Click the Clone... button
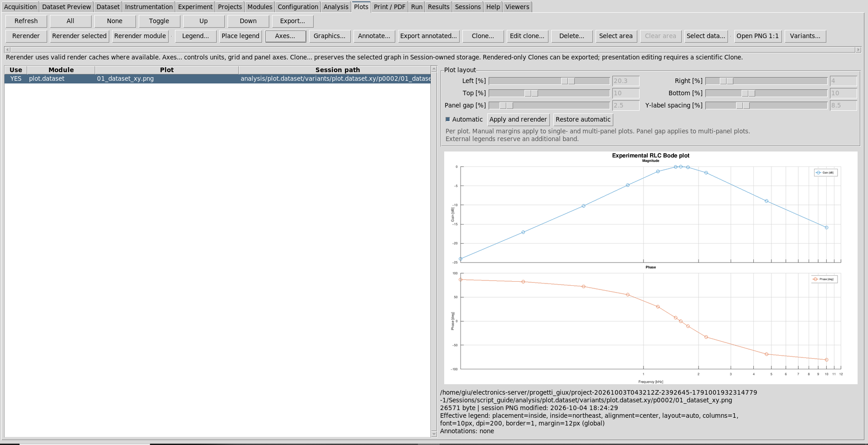The image size is (868, 445). 483,36
